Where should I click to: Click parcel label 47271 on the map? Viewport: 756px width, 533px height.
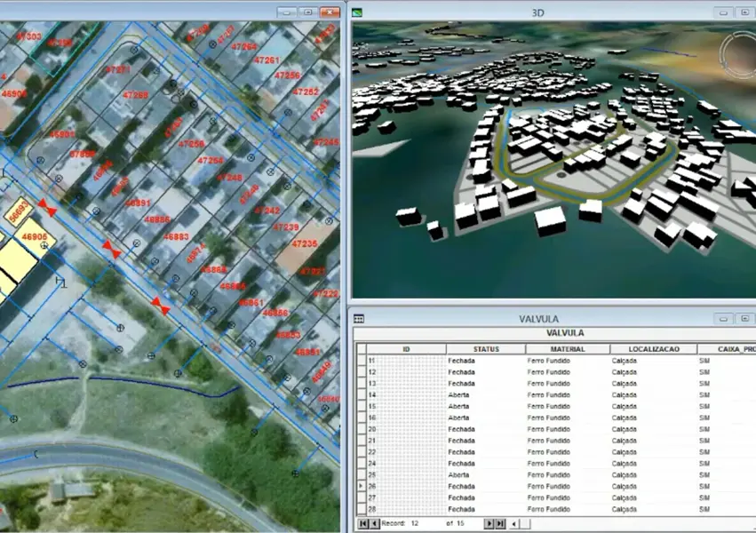117,69
